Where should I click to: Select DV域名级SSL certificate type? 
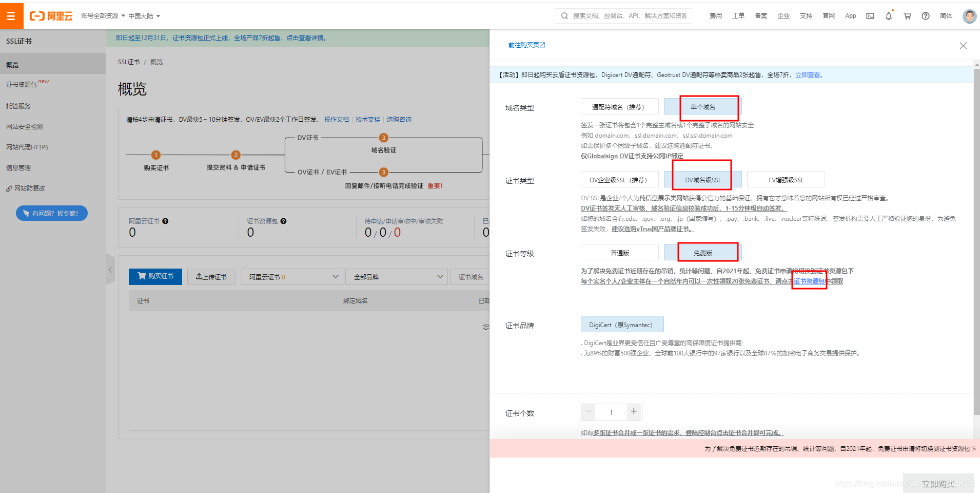point(702,180)
